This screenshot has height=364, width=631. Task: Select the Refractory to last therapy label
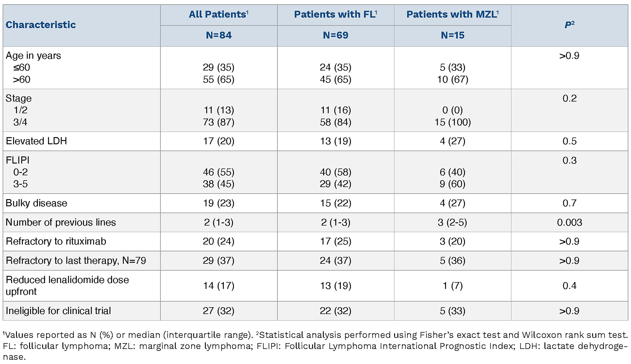click(x=76, y=260)
